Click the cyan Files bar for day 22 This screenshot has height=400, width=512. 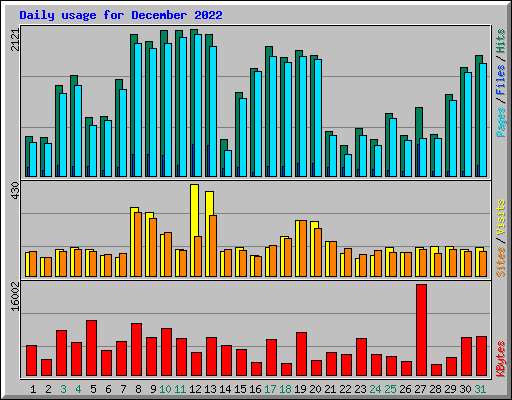[348, 165]
